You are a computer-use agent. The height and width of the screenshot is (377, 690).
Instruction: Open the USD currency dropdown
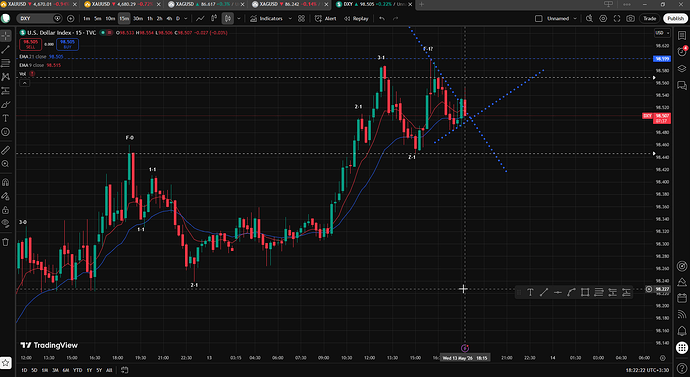coord(662,33)
